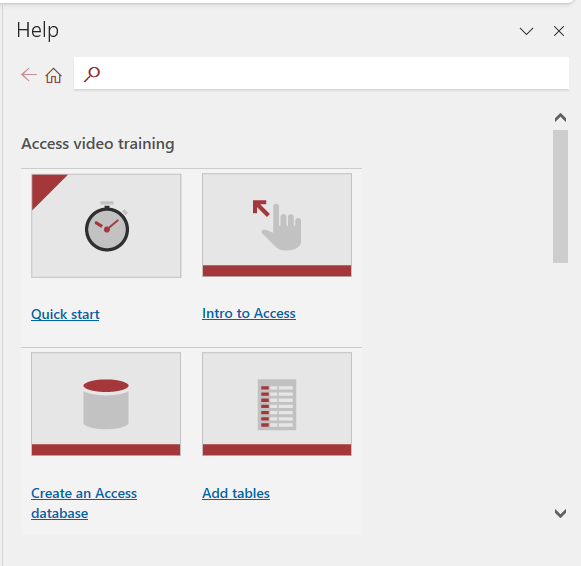Open Create an Access database link
This screenshot has height=566, width=581.
coord(84,503)
